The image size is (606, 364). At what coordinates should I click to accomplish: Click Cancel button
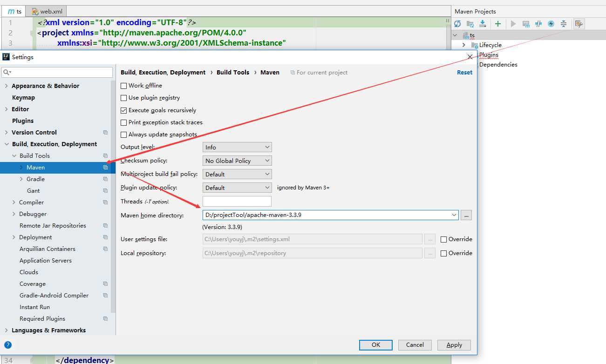(415, 345)
